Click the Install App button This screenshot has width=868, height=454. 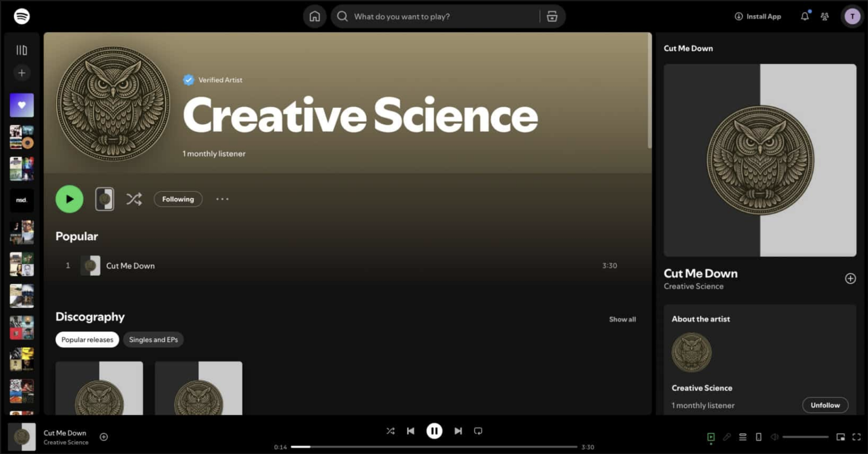(x=758, y=16)
